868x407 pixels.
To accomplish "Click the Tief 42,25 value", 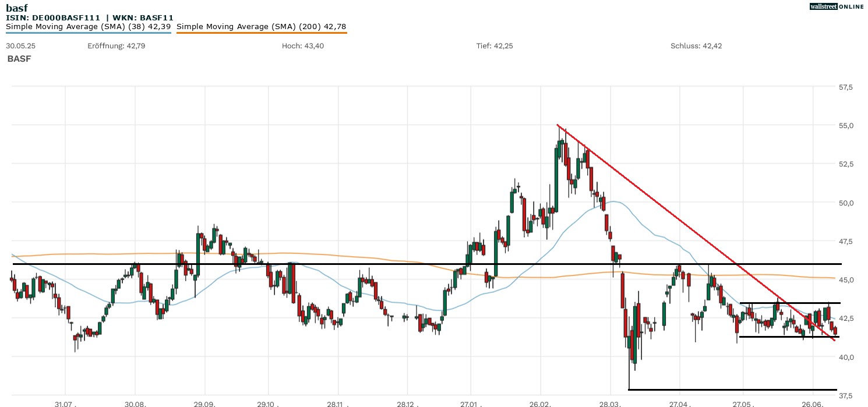I will (495, 45).
